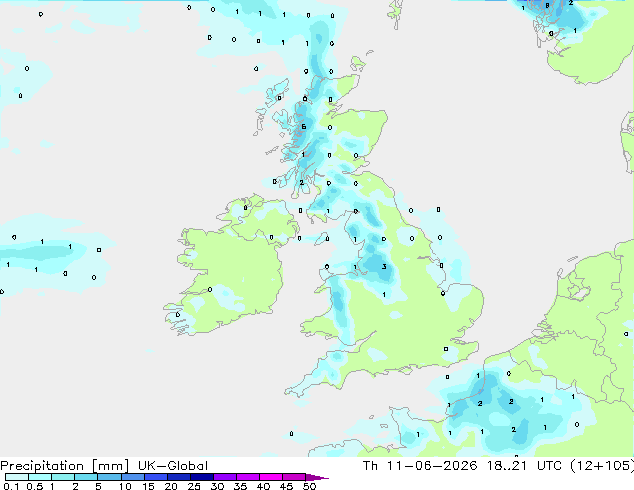Click the '18..21 UTC' time range text
The image size is (634, 490).
click(x=524, y=466)
